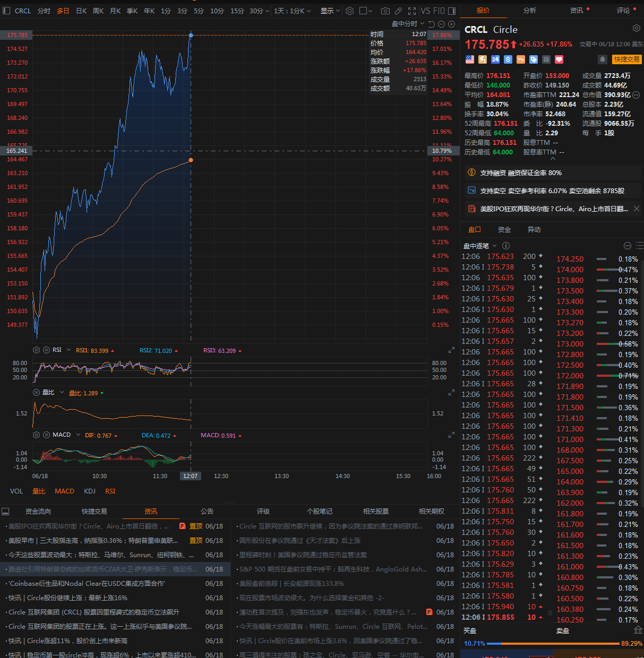Show info for 盘中逐笔
This screenshot has width=644, height=658.
[505, 246]
